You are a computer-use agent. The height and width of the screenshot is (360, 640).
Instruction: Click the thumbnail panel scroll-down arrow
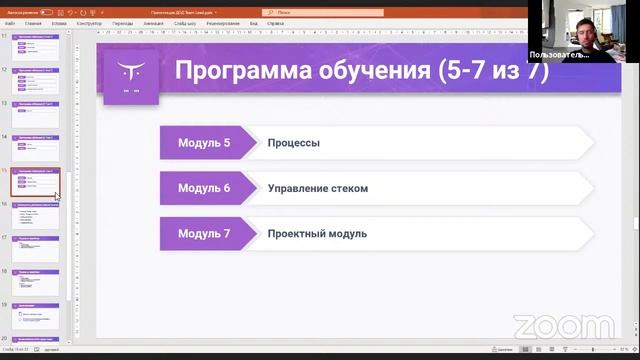[69, 342]
